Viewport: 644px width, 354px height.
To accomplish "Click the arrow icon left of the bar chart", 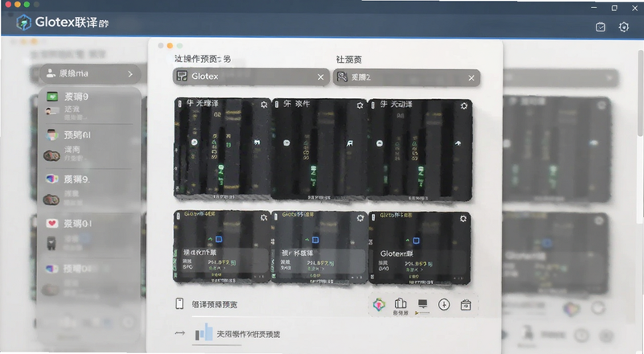I will (180, 332).
